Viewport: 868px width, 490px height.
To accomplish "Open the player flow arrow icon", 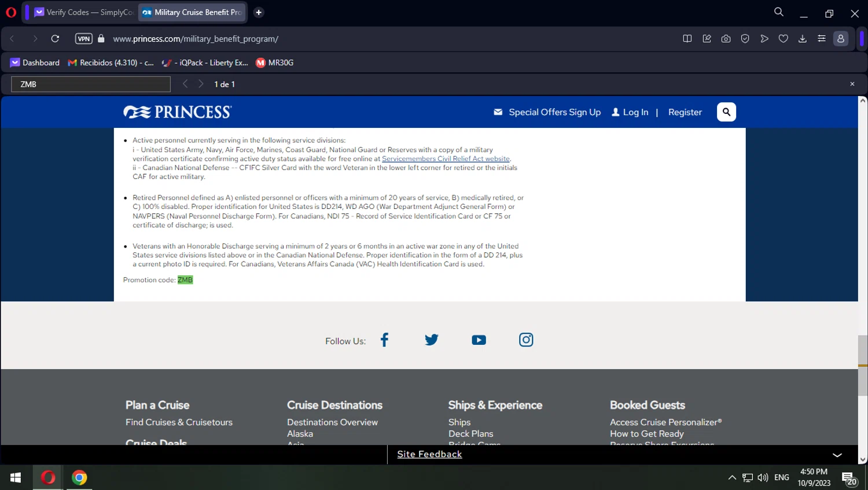I will (764, 39).
